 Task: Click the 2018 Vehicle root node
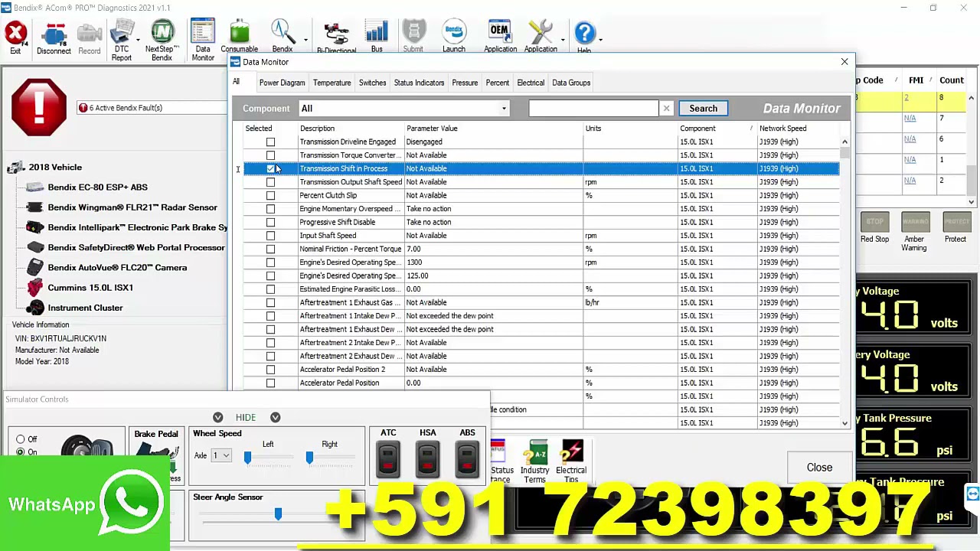(x=55, y=167)
